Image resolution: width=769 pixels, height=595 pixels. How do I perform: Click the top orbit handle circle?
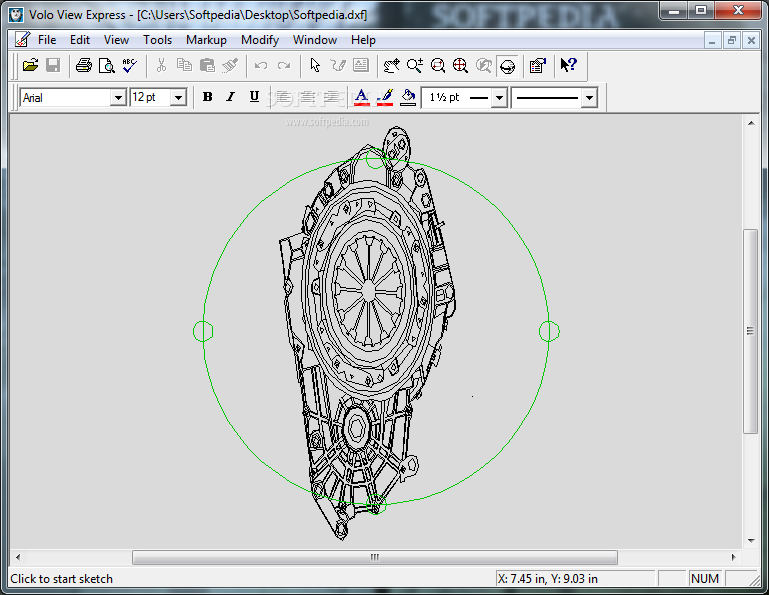point(376,158)
